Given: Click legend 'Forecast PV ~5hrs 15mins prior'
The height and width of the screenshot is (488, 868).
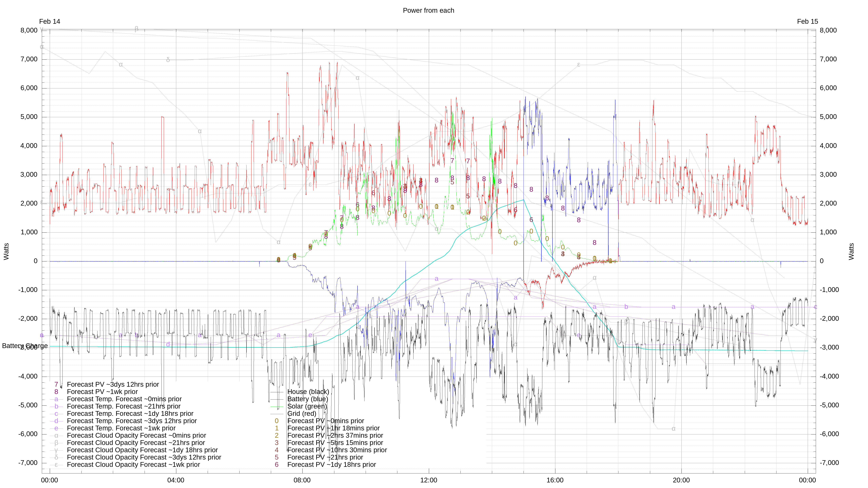Looking at the screenshot, I should coord(335,443).
